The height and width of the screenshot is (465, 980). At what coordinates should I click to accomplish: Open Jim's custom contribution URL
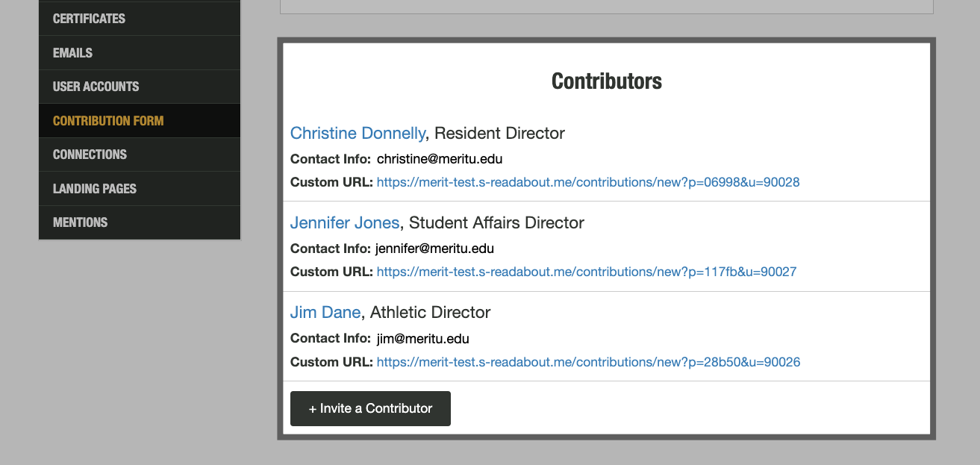pos(587,361)
